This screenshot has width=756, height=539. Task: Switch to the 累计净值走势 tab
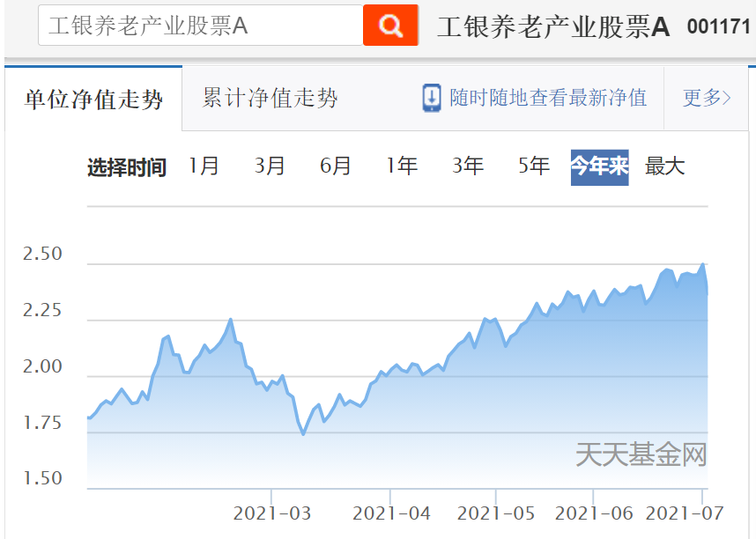(270, 98)
